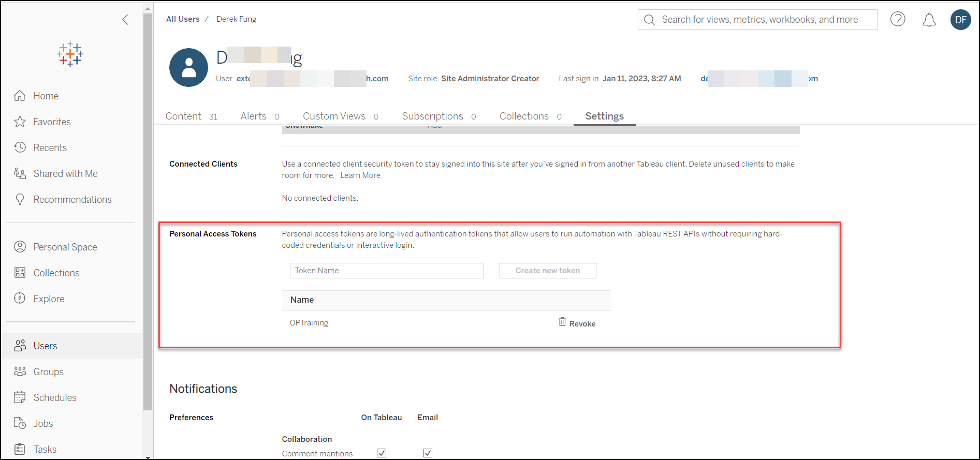
Task: Toggle Comment mentions Email checkbox
Action: [428, 453]
